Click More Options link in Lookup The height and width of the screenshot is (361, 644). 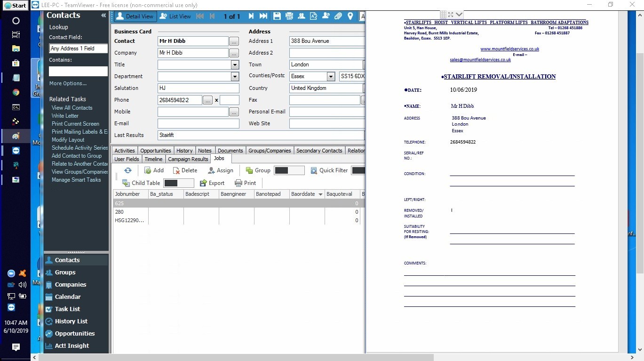pyautogui.click(x=68, y=83)
